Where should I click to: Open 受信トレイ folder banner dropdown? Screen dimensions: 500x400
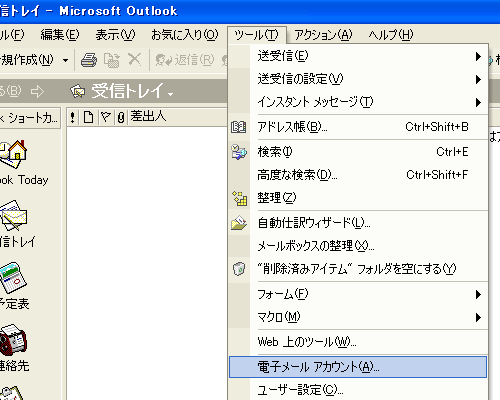point(171,95)
